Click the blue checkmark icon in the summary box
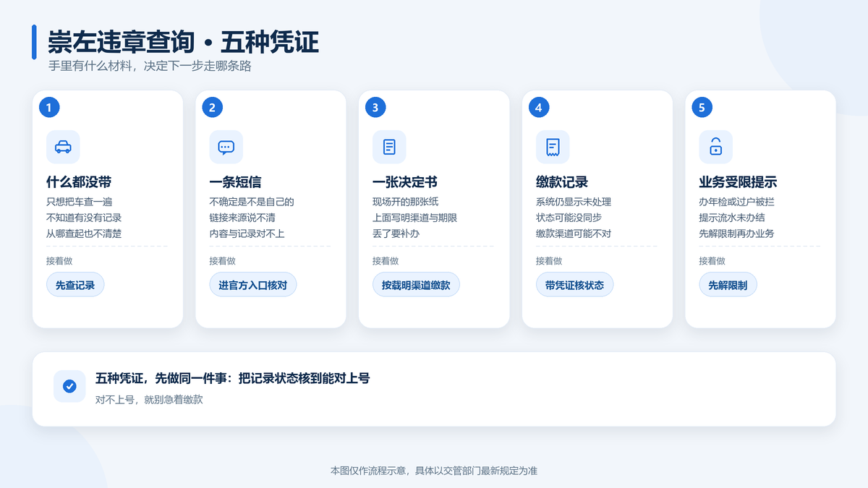868x488 pixels. coord(69,386)
